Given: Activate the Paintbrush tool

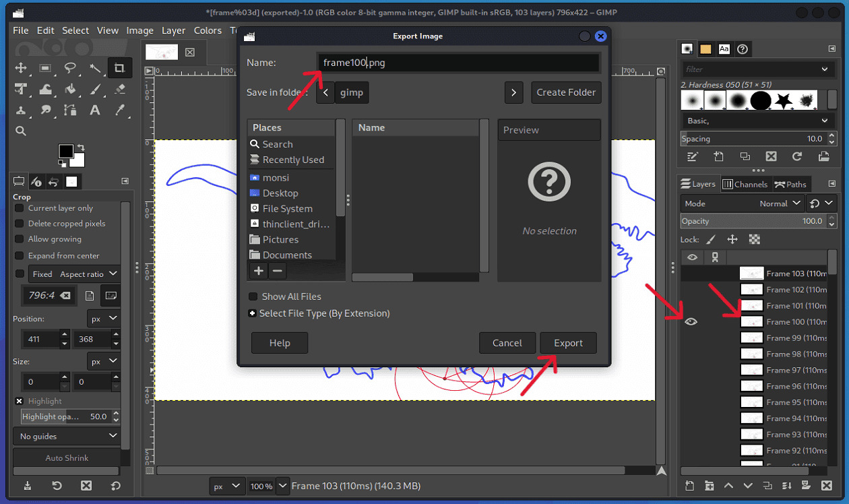Looking at the screenshot, I should 97,90.
